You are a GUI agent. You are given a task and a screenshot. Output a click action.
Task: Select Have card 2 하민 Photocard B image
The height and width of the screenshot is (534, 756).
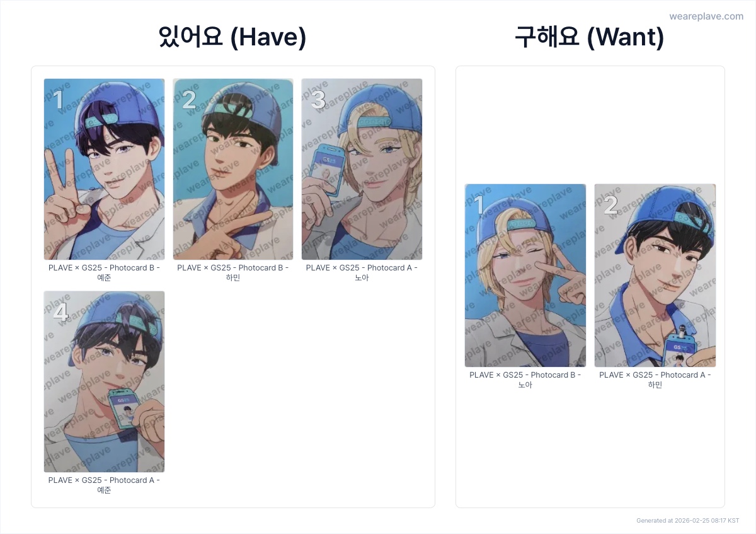[x=233, y=169]
